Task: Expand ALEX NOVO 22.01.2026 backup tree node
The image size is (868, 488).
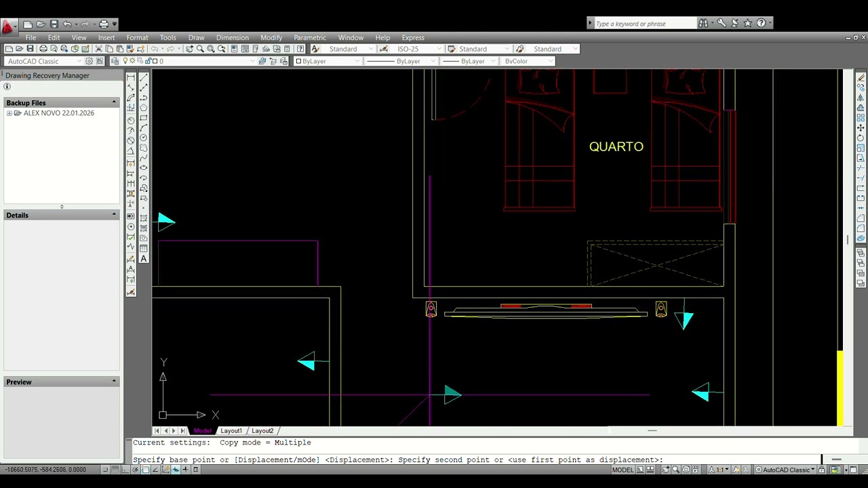Action: tap(9, 113)
